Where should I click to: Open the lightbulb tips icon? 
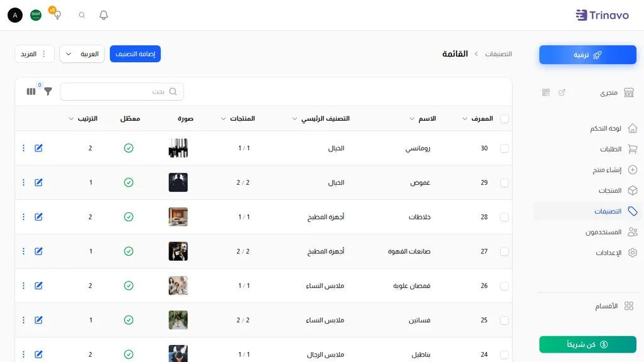pos(57,15)
